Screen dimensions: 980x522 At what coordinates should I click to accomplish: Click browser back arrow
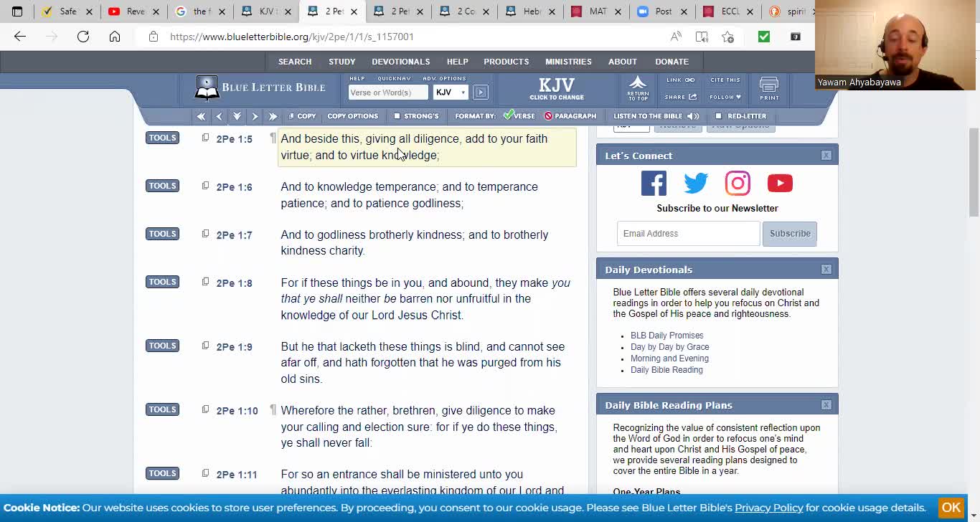(x=20, y=37)
